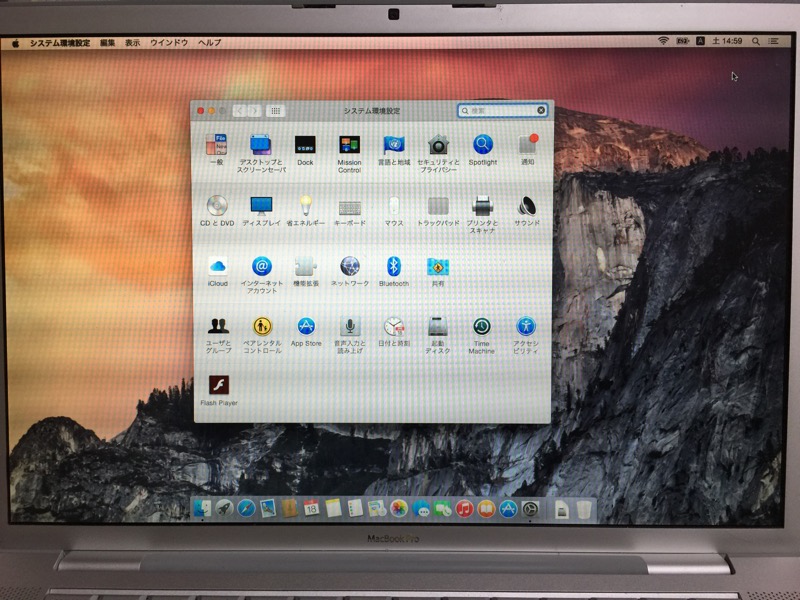Open Mail from the Dock

(x=268, y=509)
